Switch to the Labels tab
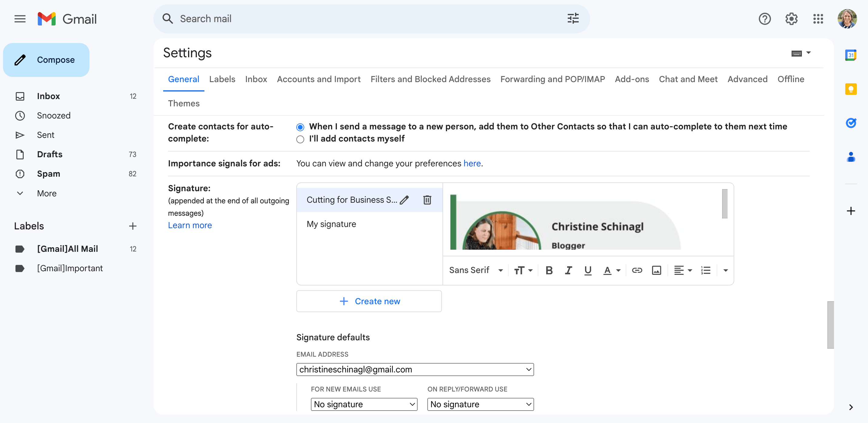 tap(222, 78)
